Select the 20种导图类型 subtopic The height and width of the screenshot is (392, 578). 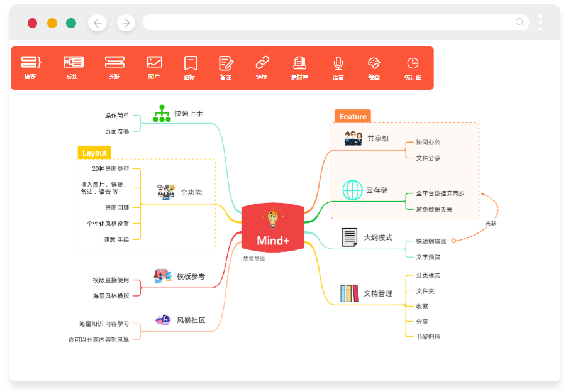[x=111, y=168]
